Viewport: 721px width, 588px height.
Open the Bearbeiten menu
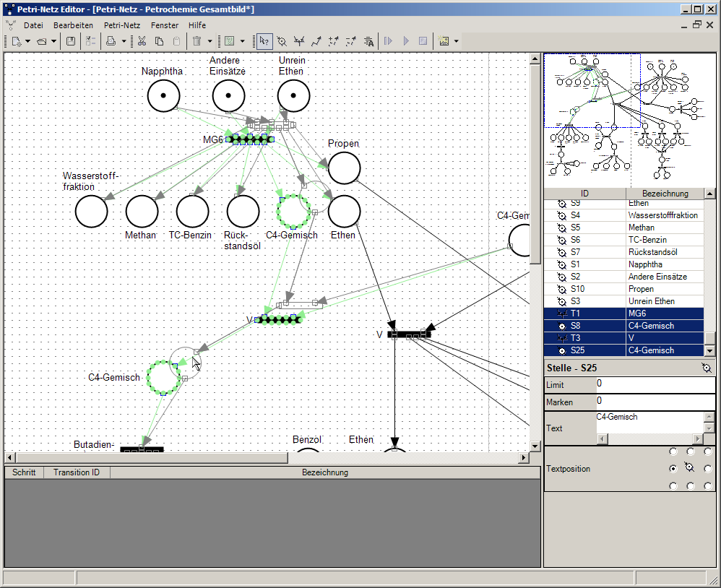pos(73,25)
